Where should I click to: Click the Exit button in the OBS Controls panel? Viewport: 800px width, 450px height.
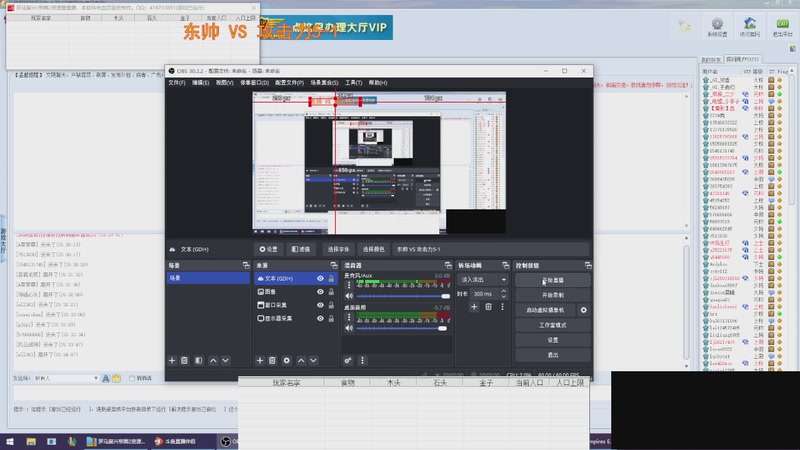(x=553, y=355)
